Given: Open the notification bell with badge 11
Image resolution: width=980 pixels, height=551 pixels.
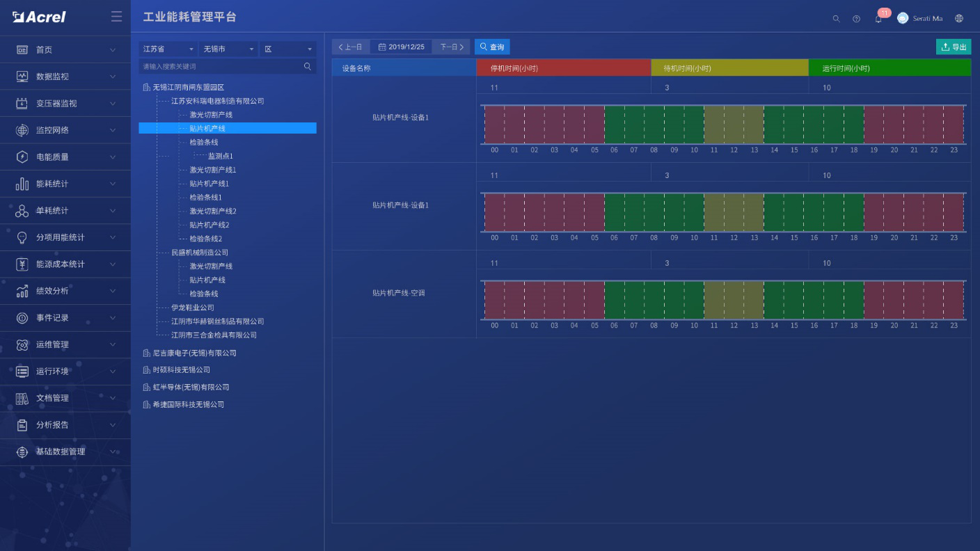Looking at the screenshot, I should pyautogui.click(x=878, y=19).
